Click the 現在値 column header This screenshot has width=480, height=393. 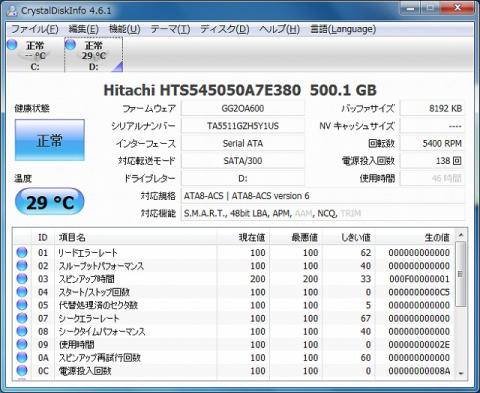point(243,237)
